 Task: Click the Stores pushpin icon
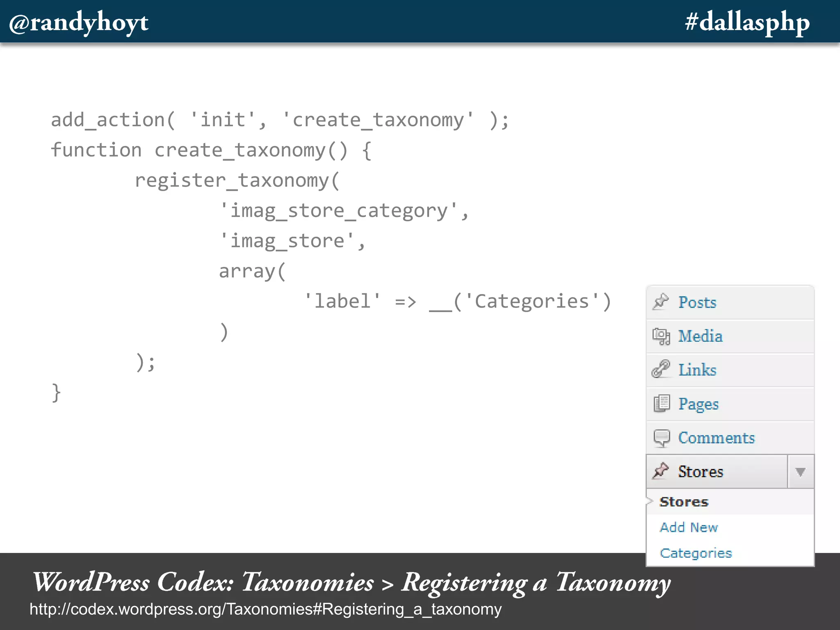pos(661,471)
